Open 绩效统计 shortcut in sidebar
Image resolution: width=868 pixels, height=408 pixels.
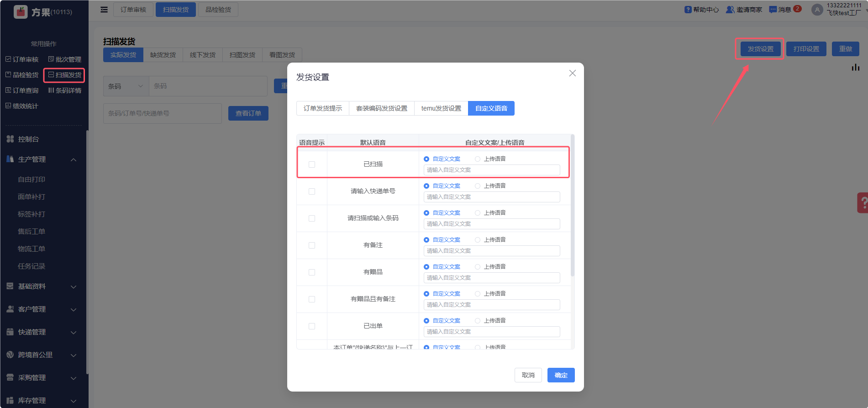(21, 106)
